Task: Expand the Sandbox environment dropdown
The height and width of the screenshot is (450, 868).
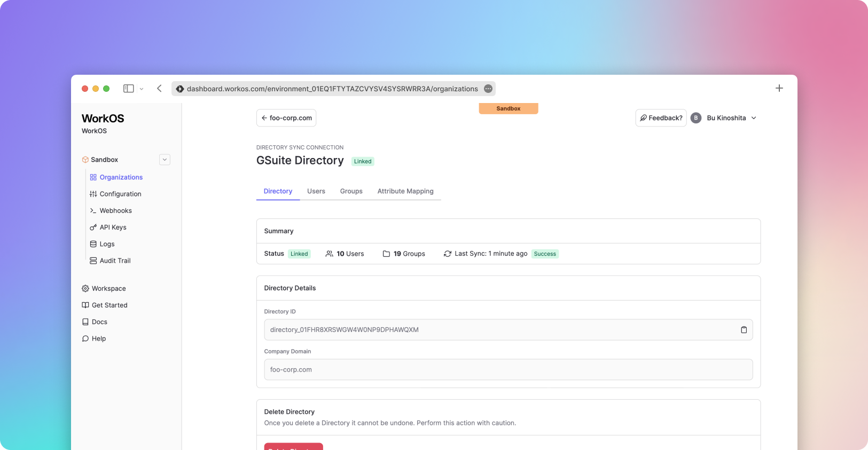Action: tap(165, 160)
